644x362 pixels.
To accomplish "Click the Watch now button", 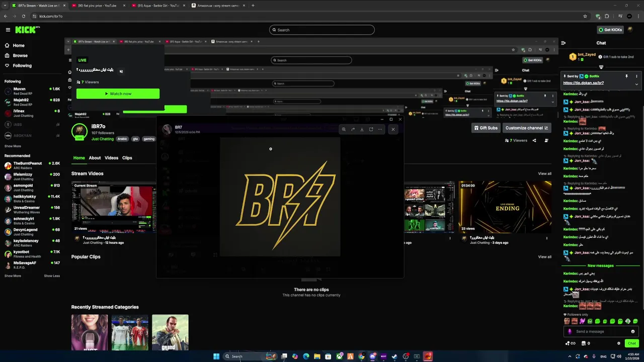I will point(118,94).
